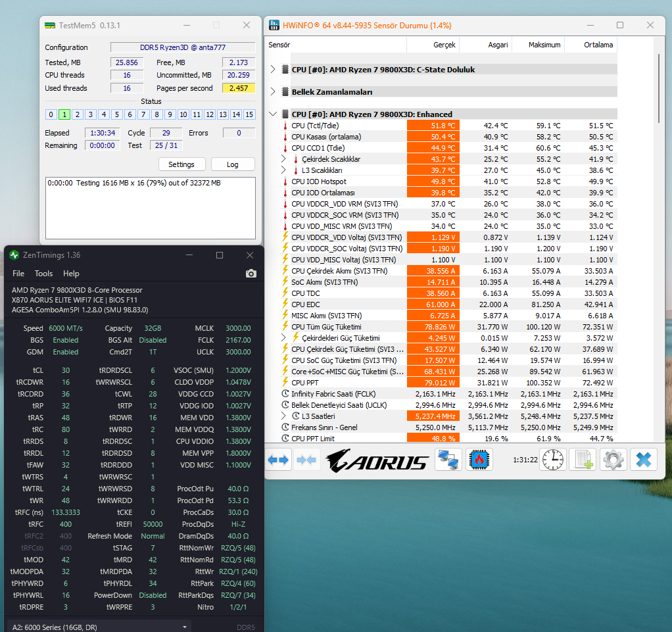
Task: Open HWiNFO network monitoring computers icon
Action: click(x=448, y=460)
